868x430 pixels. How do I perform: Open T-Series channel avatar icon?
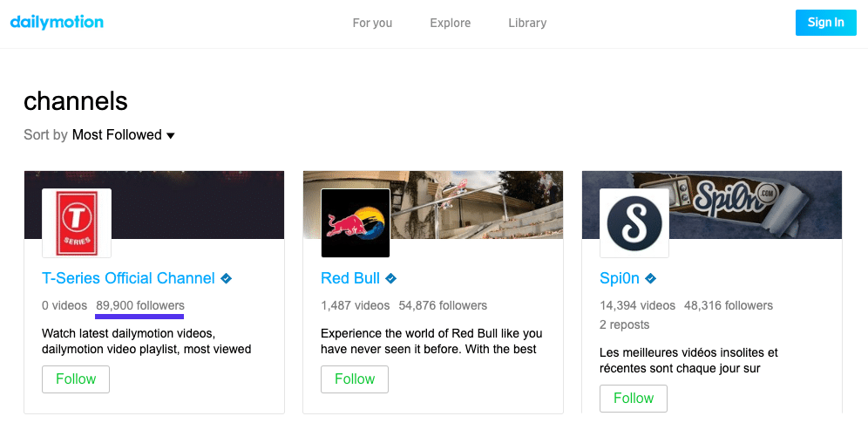coord(77,223)
